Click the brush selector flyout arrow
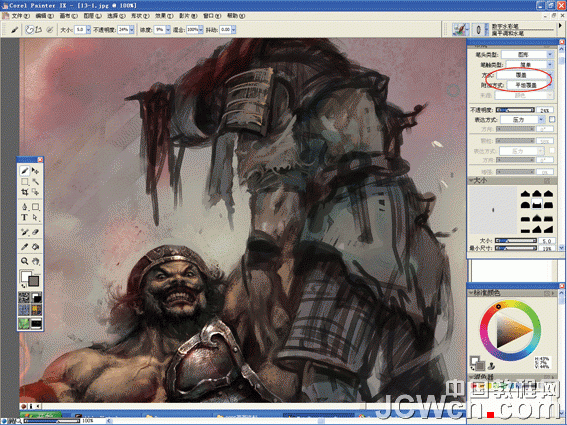This screenshot has width=567, height=425. [x=560, y=26]
